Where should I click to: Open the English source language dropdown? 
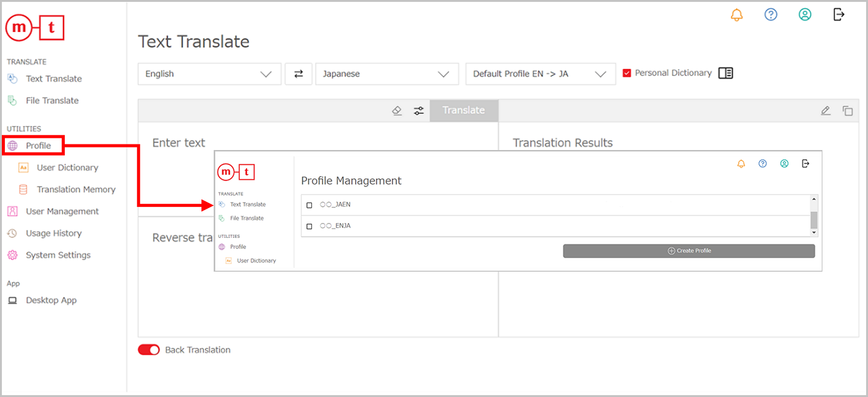[209, 73]
